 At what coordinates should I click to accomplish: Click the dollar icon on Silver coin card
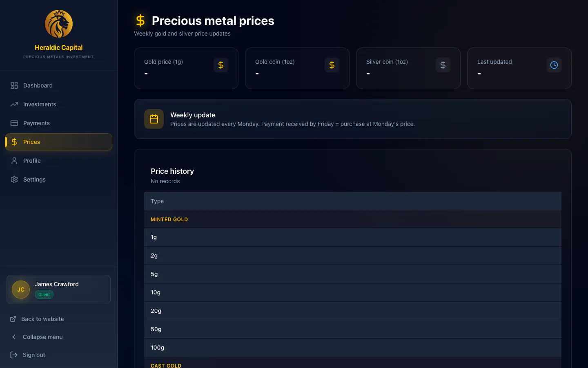(x=443, y=65)
